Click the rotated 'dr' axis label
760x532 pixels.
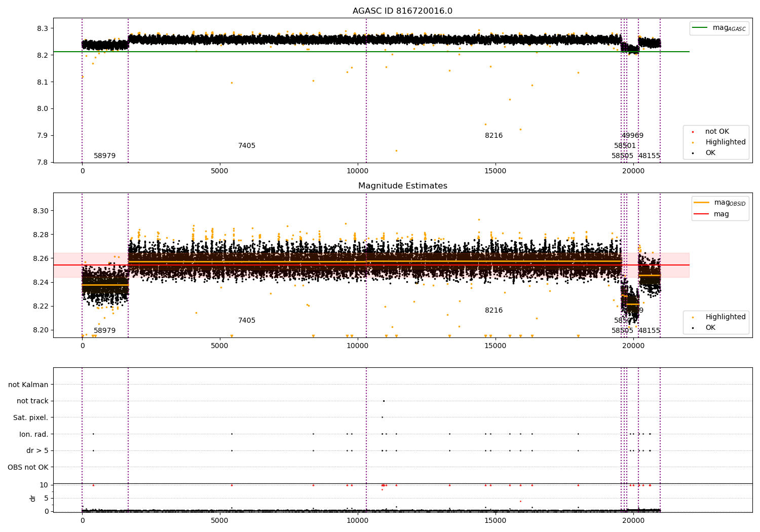33,498
